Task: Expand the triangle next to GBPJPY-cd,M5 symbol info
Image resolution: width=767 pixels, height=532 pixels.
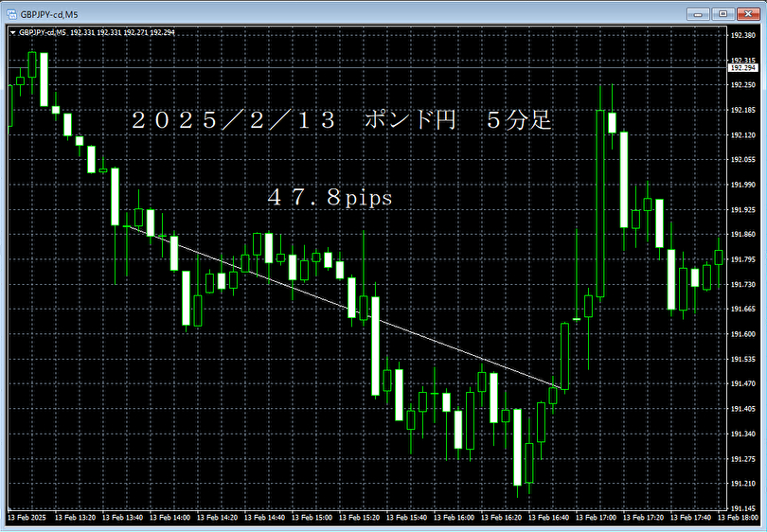Action: [12, 32]
